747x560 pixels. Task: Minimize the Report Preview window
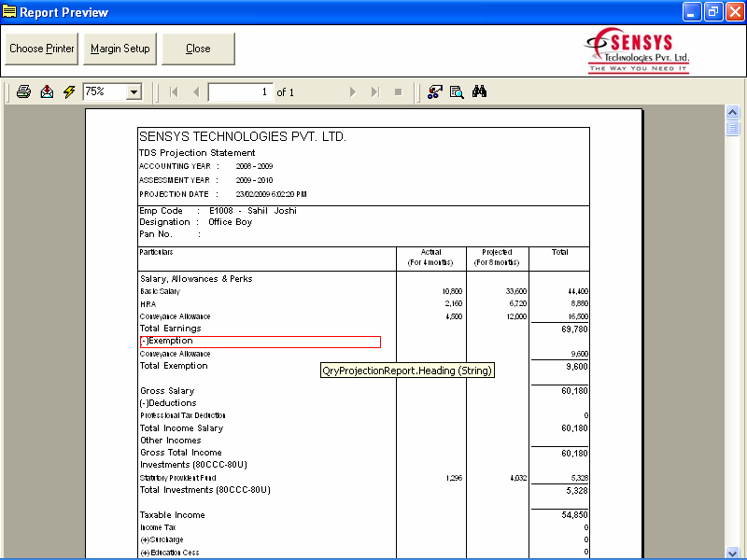(x=692, y=11)
